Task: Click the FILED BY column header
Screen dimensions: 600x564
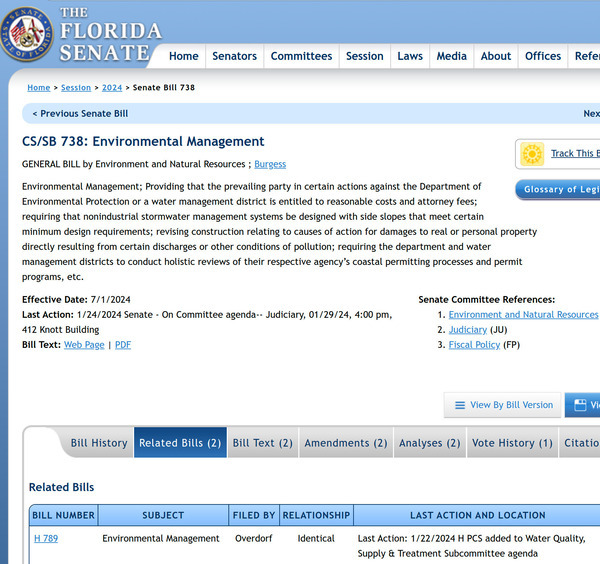Action: coord(254,515)
